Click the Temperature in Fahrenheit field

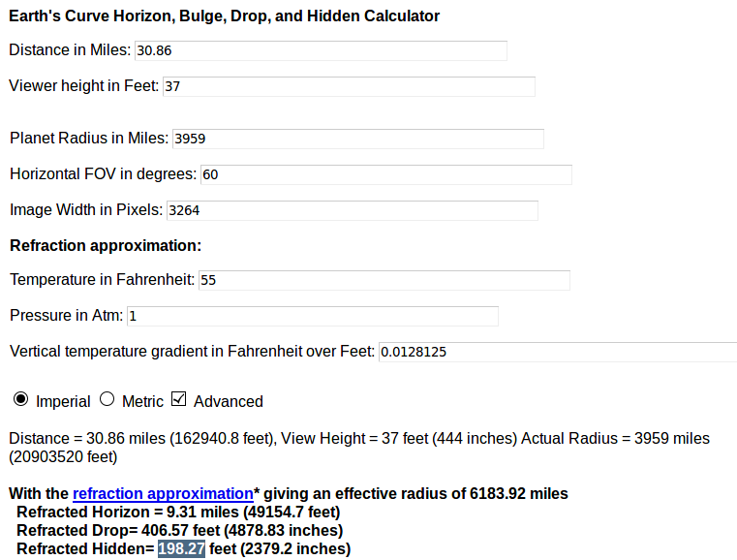383,280
